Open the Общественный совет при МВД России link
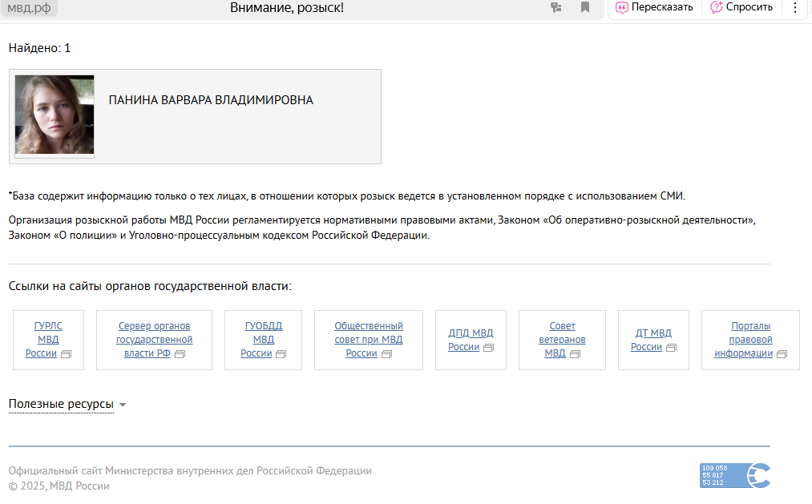This screenshot has width=812, height=504. [x=368, y=340]
